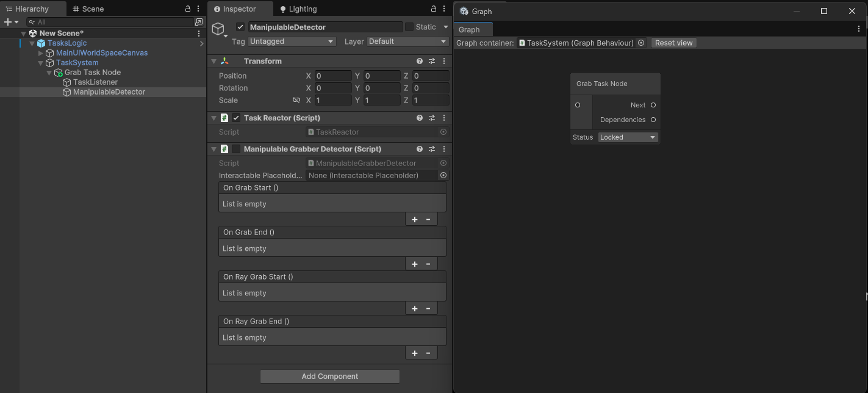Image resolution: width=868 pixels, height=393 pixels.
Task: Click the Transform help icon
Action: coord(420,61)
